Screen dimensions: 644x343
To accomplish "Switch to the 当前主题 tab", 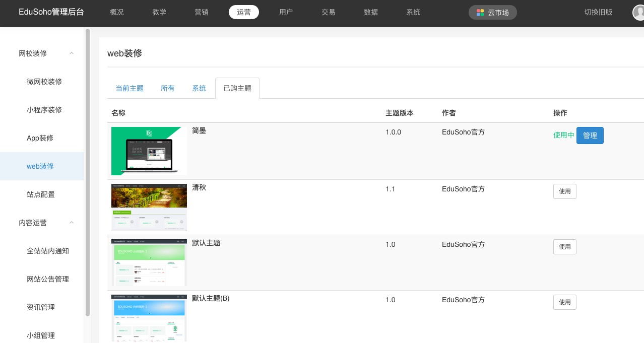I will click(130, 88).
